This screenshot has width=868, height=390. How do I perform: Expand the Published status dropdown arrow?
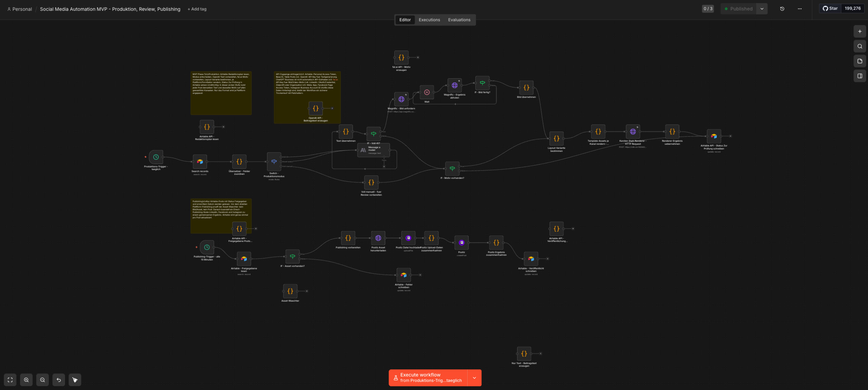pyautogui.click(x=762, y=9)
